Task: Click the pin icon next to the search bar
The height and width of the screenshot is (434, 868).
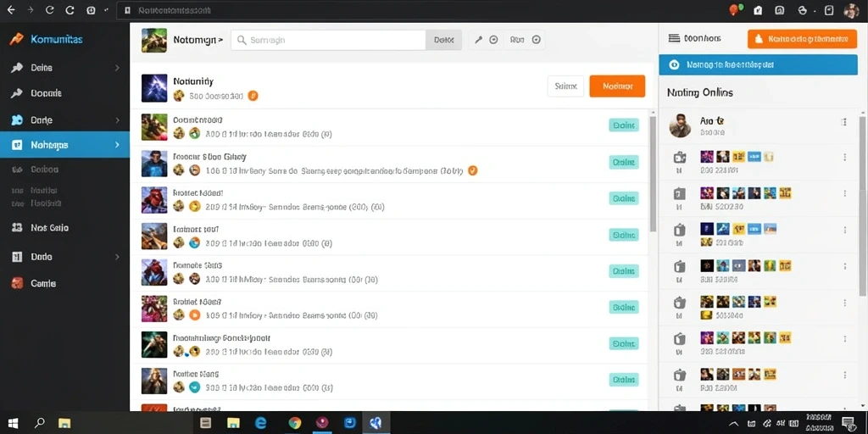Action: [479, 40]
